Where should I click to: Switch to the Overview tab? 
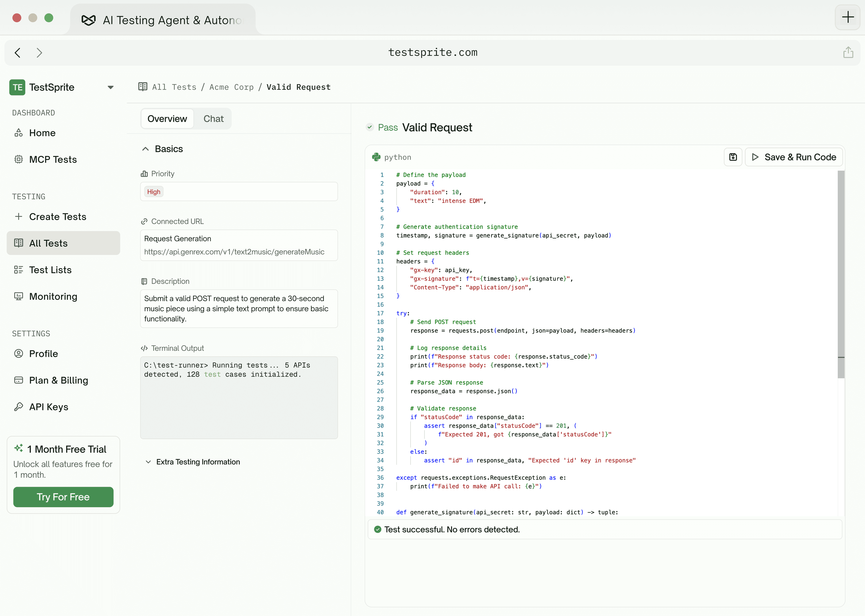167,119
